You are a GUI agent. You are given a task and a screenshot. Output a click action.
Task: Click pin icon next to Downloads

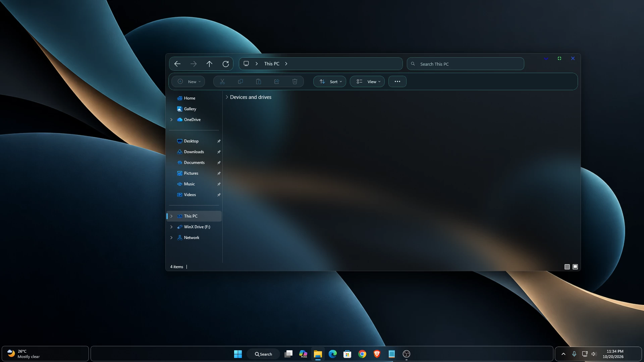219,152
